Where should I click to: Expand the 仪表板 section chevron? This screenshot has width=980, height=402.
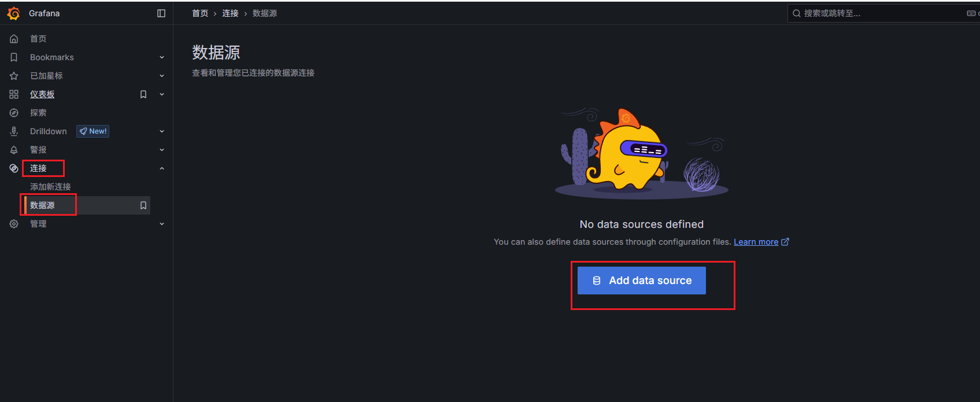pyautogui.click(x=162, y=94)
